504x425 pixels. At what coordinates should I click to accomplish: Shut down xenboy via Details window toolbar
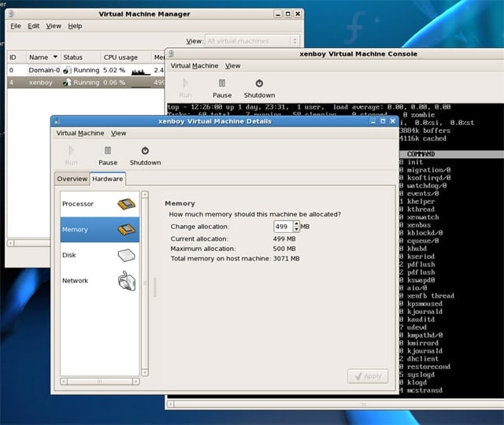click(145, 156)
